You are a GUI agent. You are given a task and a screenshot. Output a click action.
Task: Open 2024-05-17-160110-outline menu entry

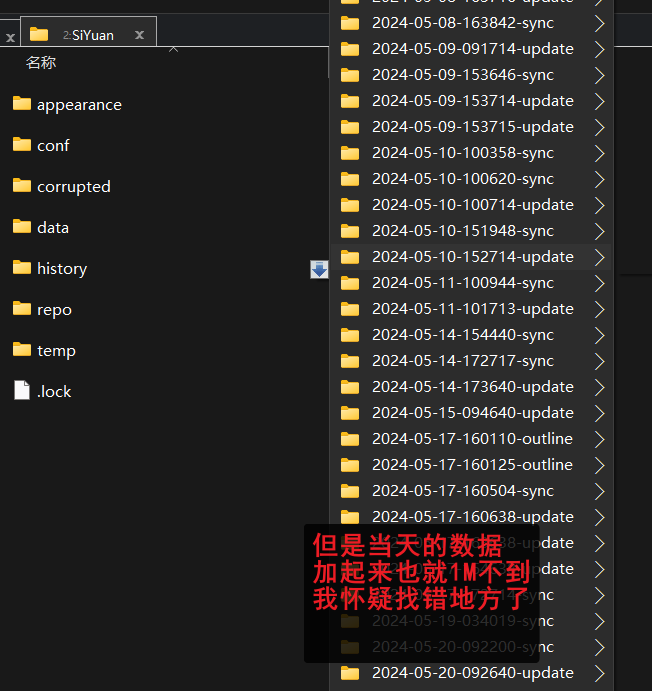click(x=471, y=439)
